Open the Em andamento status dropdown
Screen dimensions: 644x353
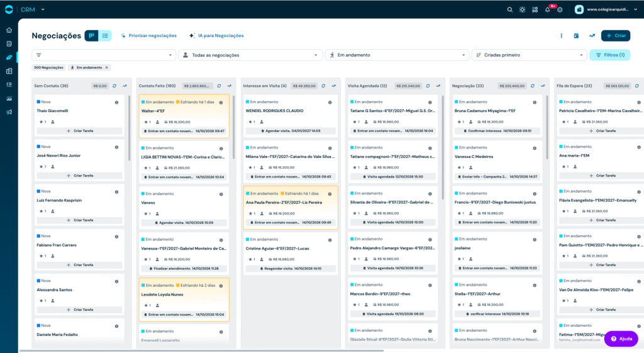[397, 55]
